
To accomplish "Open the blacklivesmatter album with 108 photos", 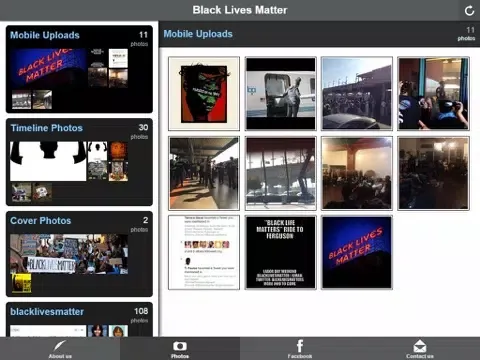I will (79, 319).
